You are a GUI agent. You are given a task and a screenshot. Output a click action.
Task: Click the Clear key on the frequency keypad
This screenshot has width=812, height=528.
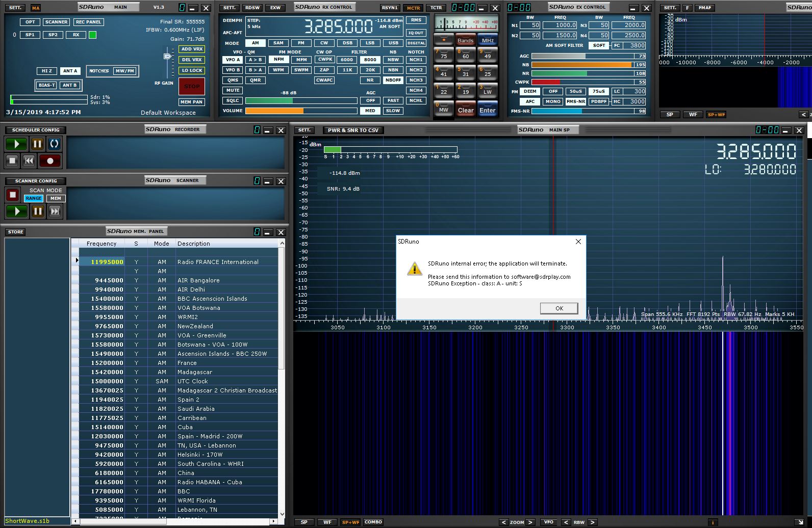click(466, 110)
